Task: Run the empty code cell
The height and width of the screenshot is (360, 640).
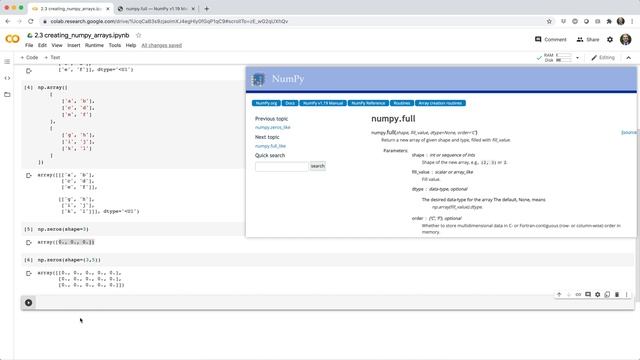Action: click(28, 302)
